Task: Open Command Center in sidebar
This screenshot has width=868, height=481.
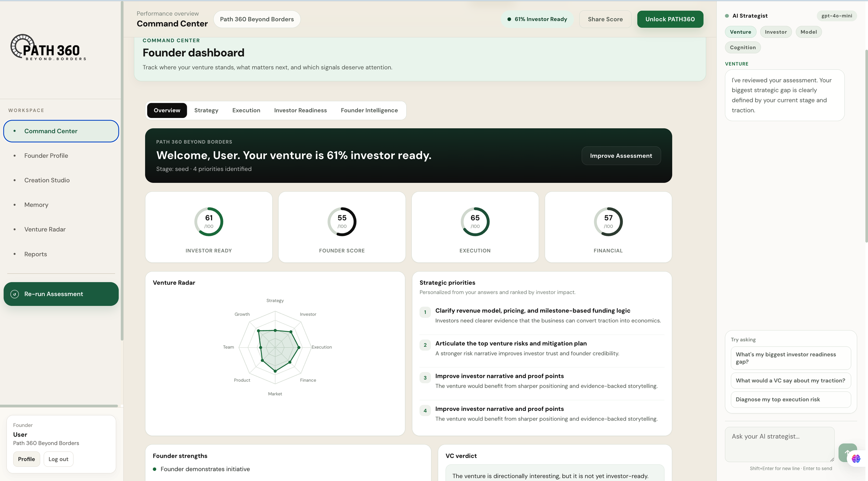Action: tap(61, 131)
